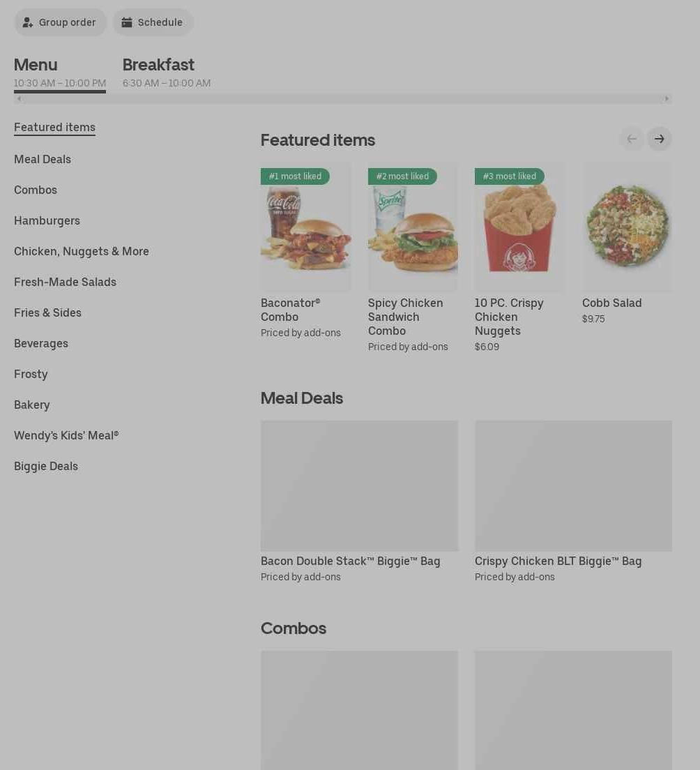The height and width of the screenshot is (770, 700).
Task: Open Biggie Deals category
Action: (46, 467)
